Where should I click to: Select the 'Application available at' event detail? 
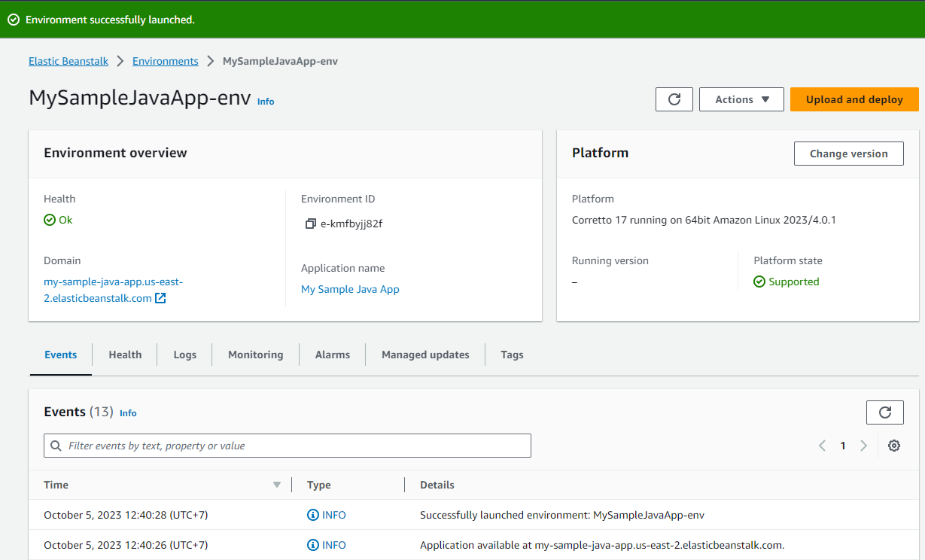602,545
